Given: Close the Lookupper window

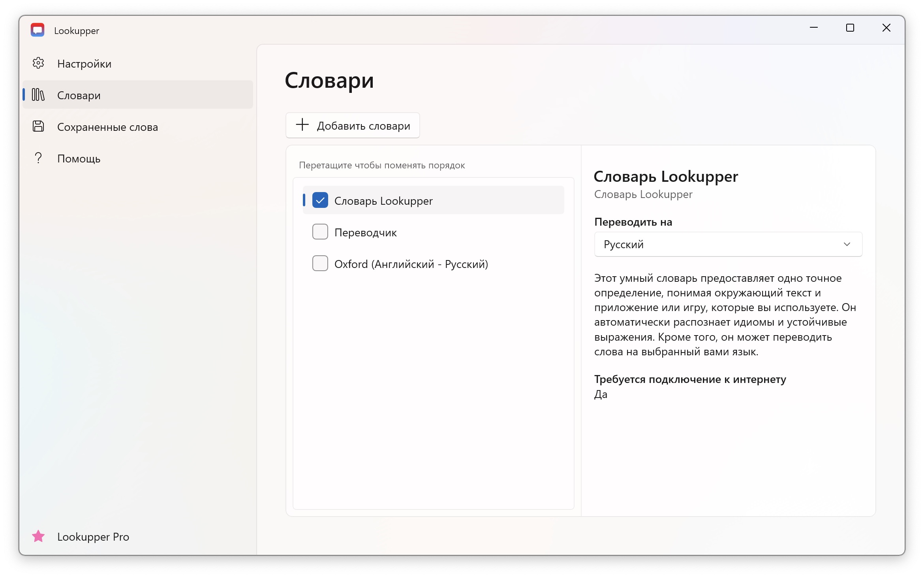Looking at the screenshot, I should 886,28.
